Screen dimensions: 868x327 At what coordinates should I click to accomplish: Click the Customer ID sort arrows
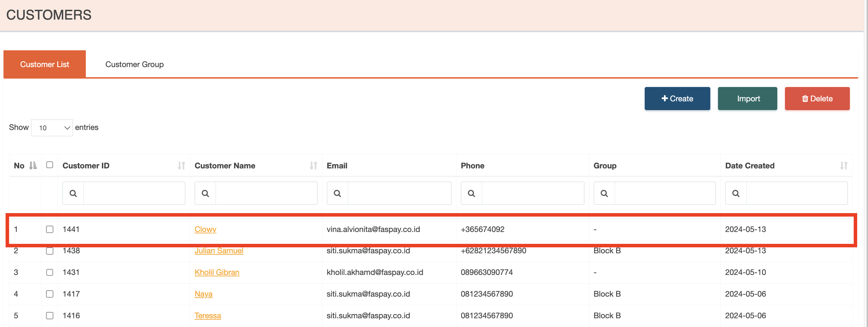181,166
